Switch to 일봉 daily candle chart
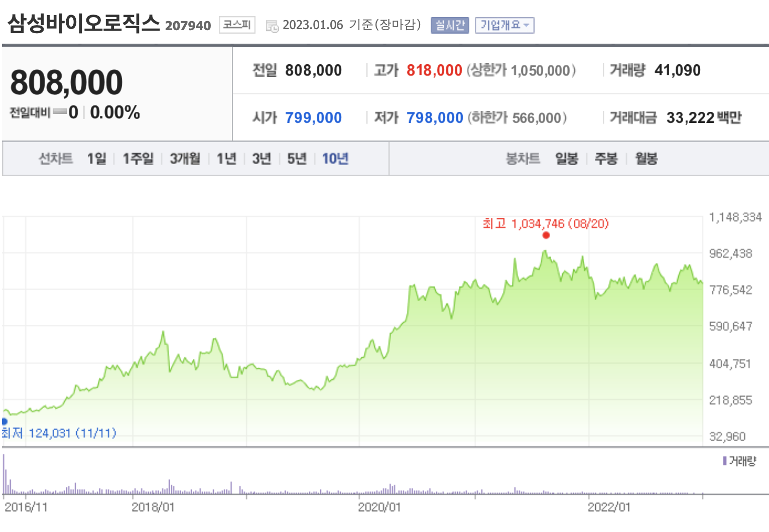This screenshot has width=769, height=532. pos(567,159)
